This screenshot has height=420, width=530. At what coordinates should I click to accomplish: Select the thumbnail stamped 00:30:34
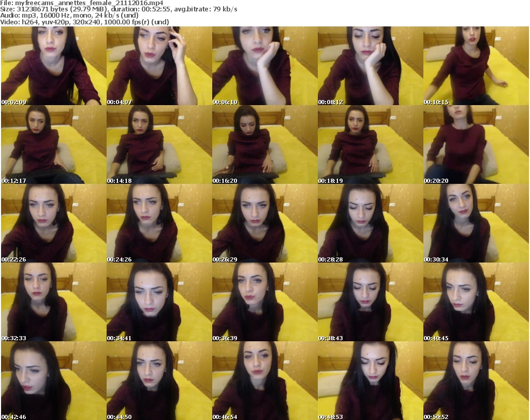(x=476, y=223)
